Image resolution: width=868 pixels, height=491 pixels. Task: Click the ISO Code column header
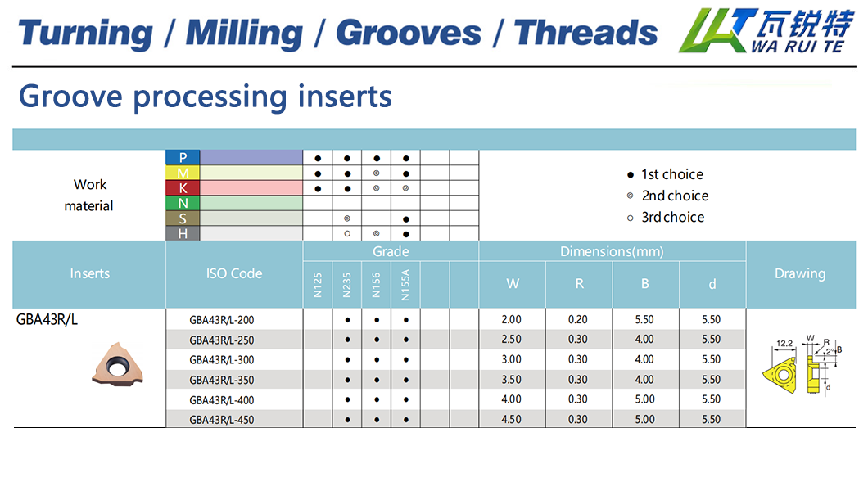(234, 273)
